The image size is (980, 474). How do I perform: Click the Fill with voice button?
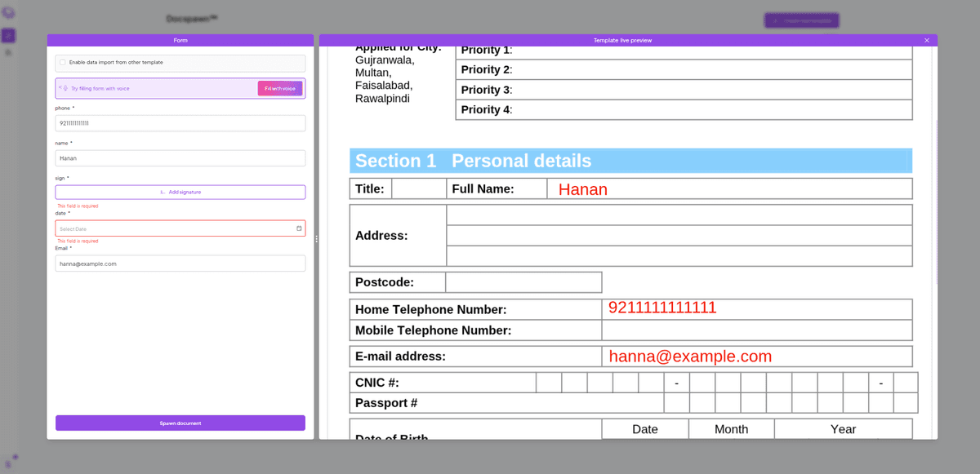279,88
